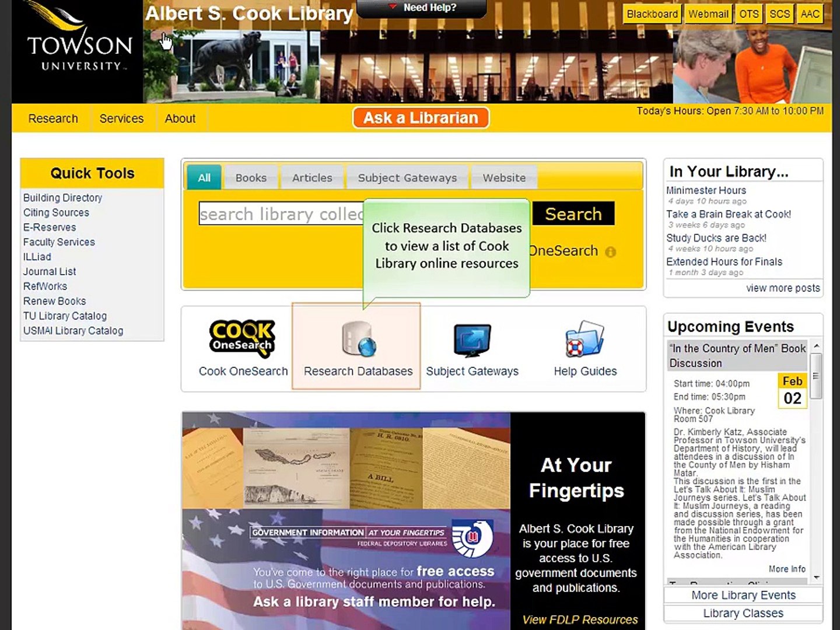
Task: Click view more posts link
Action: click(783, 288)
